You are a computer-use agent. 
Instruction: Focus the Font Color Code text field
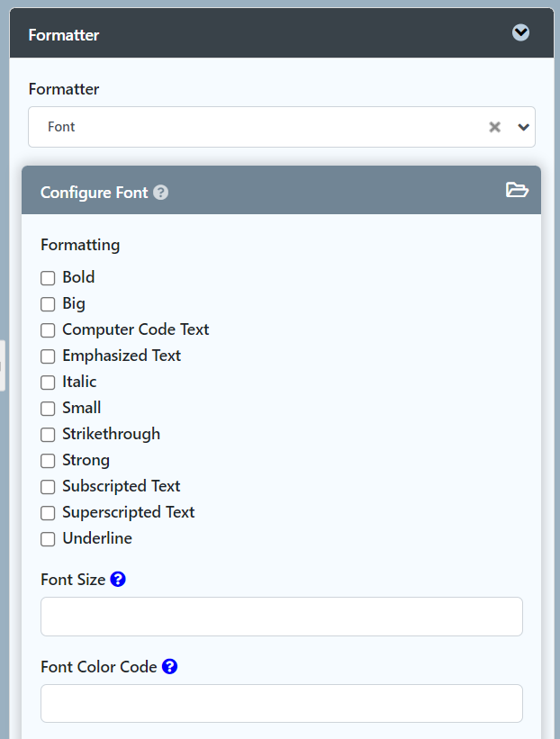281,703
